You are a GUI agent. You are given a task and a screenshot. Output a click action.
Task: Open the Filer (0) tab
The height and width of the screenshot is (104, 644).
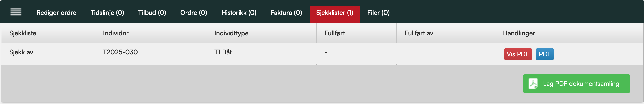pos(378,13)
